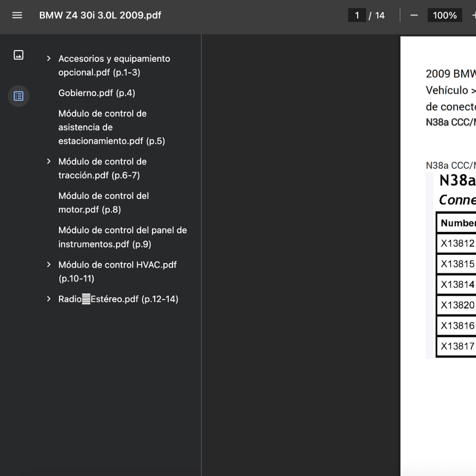
Task: Switch to page thumbnails view
Action: click(x=19, y=55)
